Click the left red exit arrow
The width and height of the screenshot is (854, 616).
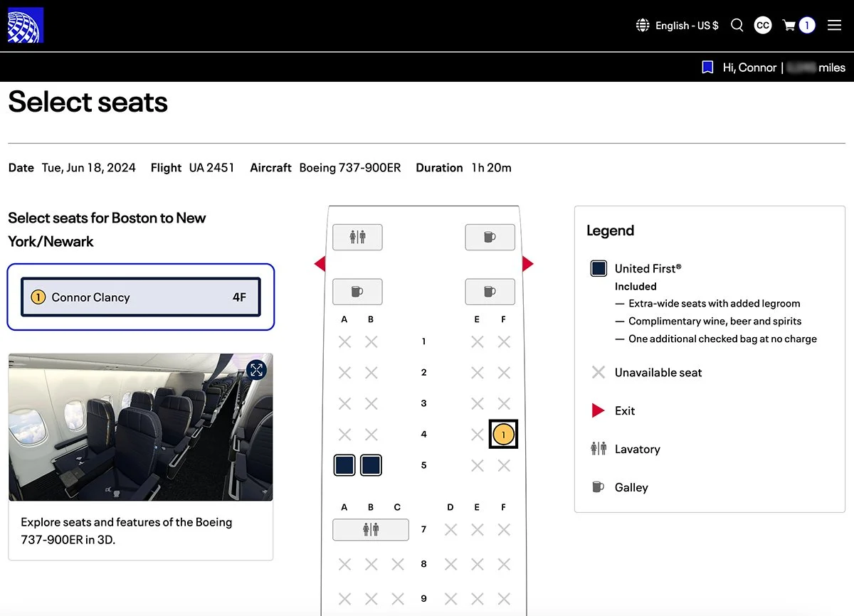point(320,264)
